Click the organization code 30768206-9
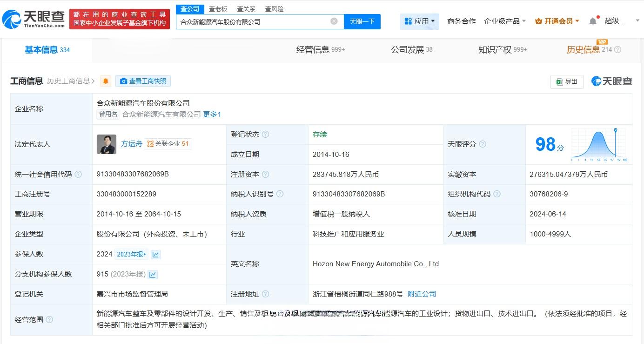Image resolution: width=644 pixels, height=344 pixels. tap(549, 194)
